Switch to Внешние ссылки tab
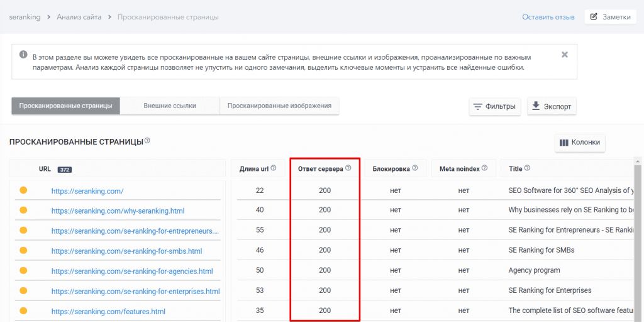Screen dimensions: 644x323 click(x=169, y=106)
